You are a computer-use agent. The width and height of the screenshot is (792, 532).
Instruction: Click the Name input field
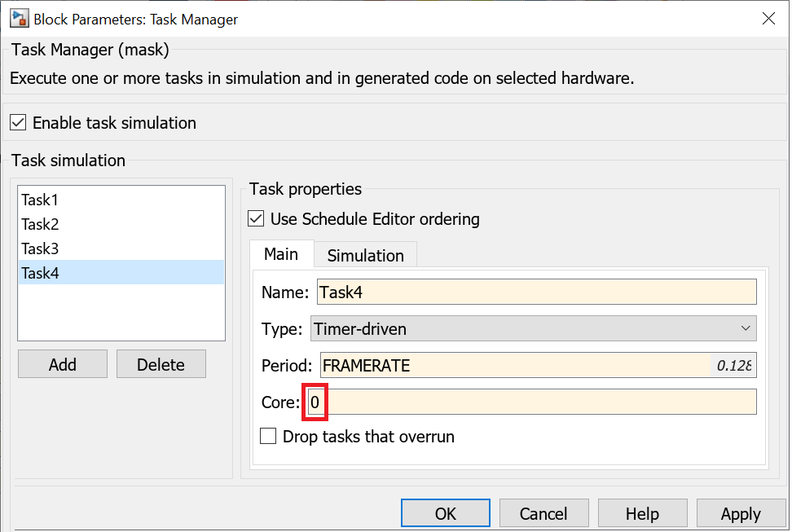coord(536,292)
